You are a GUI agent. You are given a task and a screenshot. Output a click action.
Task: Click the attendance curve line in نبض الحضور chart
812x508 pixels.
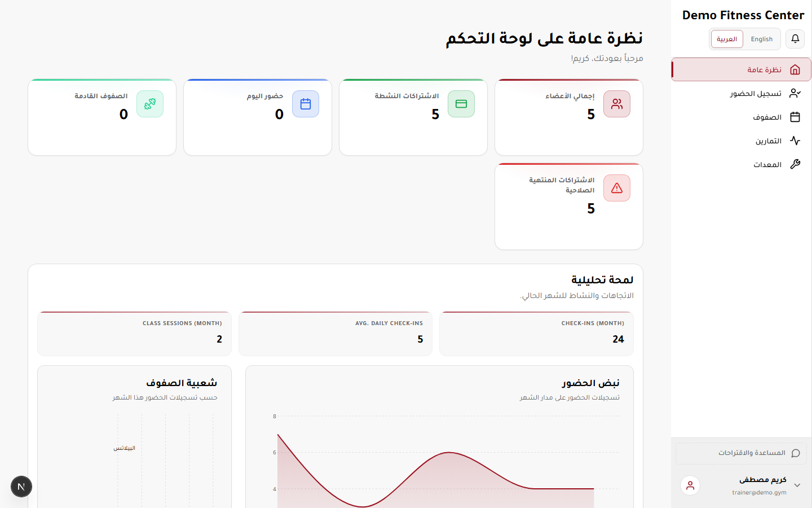tap(449, 453)
